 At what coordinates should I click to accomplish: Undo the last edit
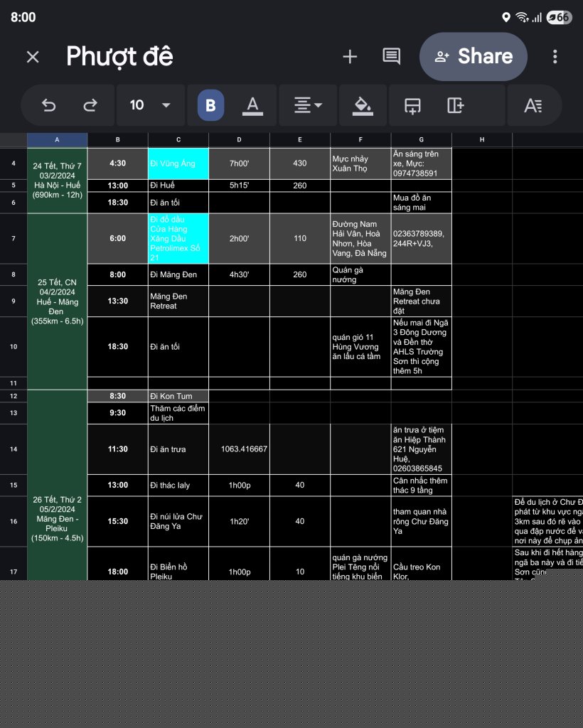pyautogui.click(x=49, y=105)
